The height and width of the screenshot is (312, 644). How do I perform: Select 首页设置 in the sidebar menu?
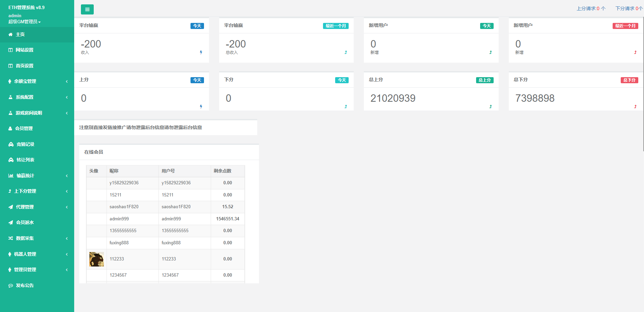coord(24,66)
